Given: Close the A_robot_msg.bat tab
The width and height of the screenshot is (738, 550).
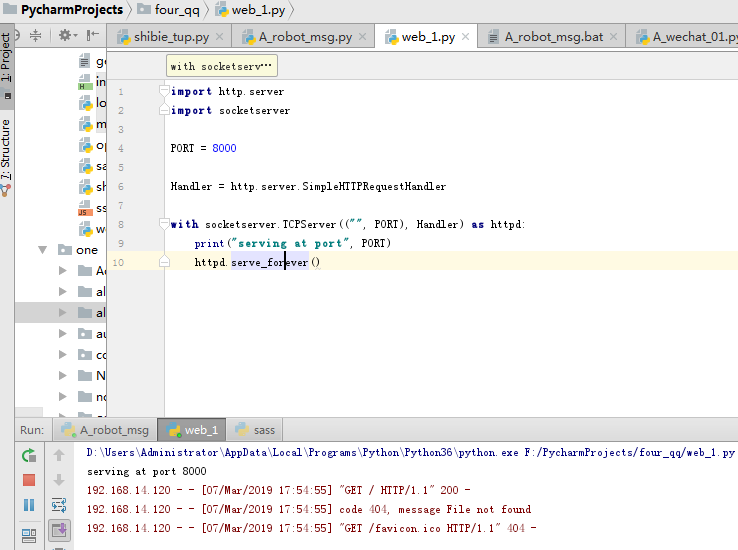Looking at the screenshot, I should [613, 37].
